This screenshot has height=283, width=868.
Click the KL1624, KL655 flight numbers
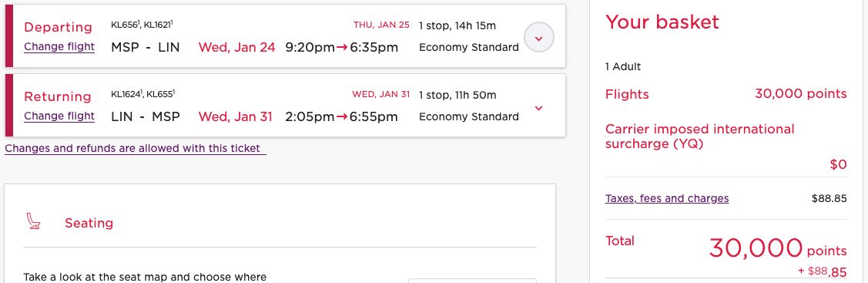[142, 94]
